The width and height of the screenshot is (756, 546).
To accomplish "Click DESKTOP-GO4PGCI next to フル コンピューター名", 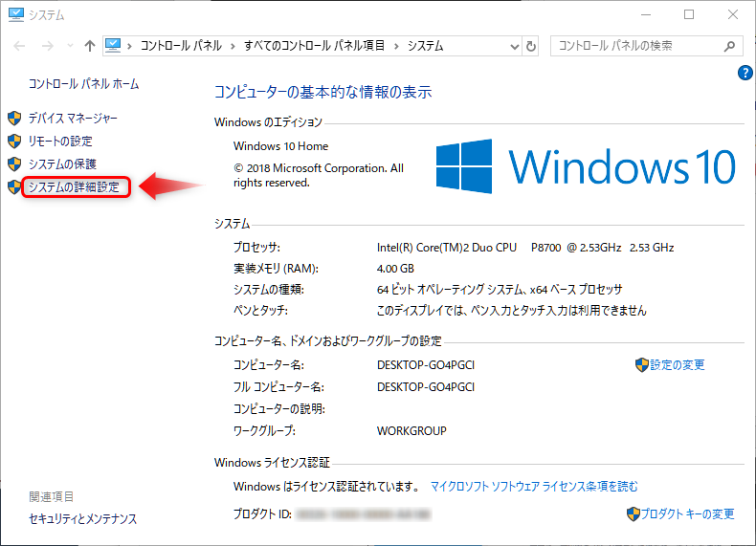I will click(x=426, y=387).
